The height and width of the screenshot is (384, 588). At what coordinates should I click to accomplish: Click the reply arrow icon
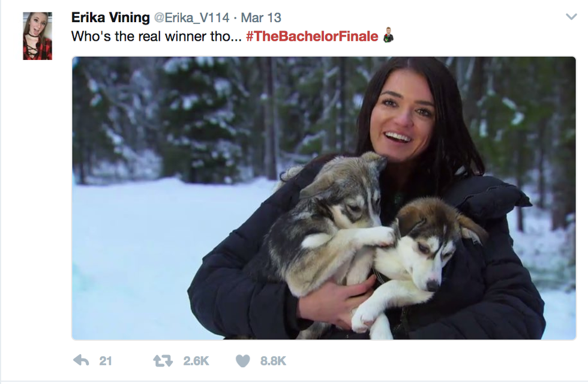(81, 361)
